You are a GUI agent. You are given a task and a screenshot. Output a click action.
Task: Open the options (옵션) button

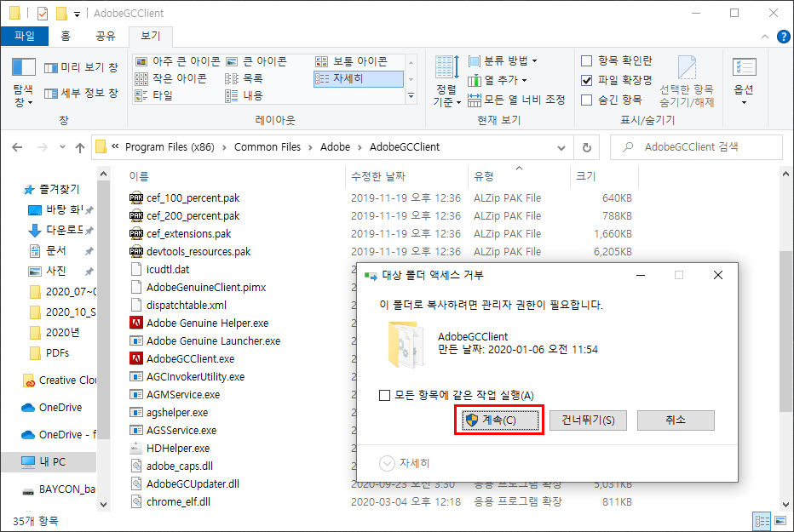(744, 81)
